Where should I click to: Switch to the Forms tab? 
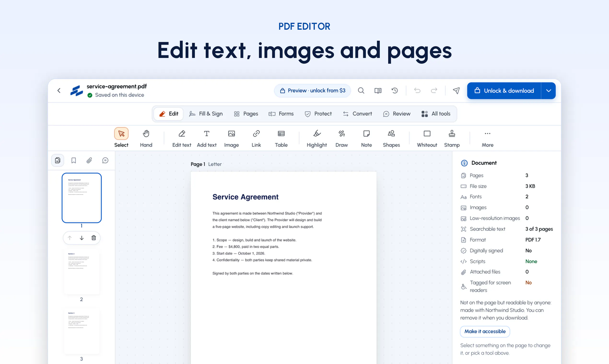(281, 114)
